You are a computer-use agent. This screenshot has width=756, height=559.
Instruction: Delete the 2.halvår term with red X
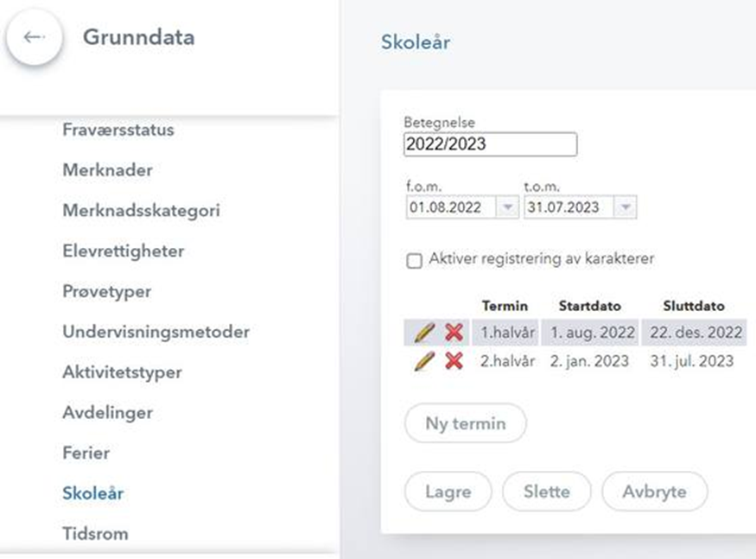click(454, 361)
